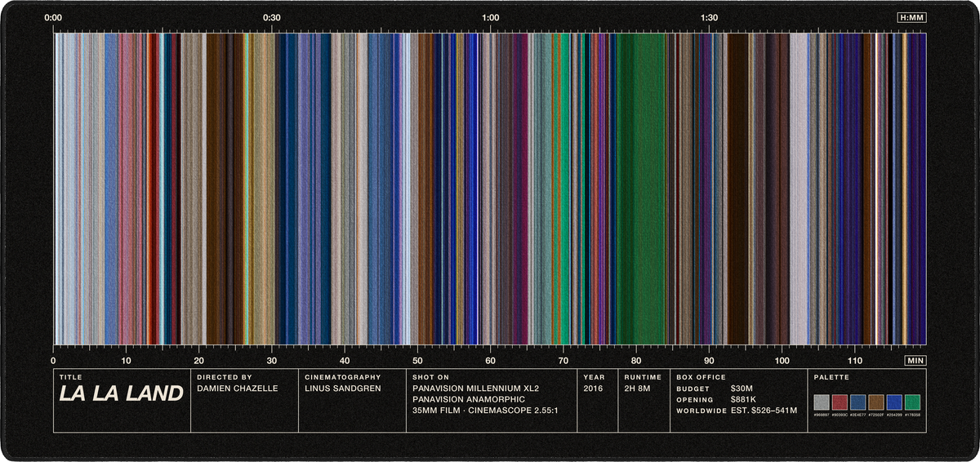Screen dimensions: 980x462
Task: Select the red palette swatch
Action: [x=840, y=402]
